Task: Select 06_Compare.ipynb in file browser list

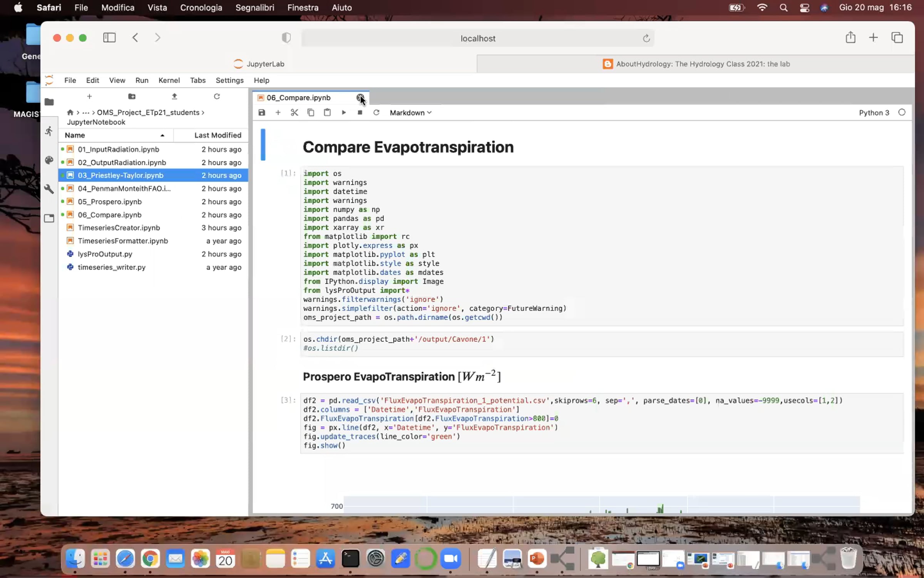Action: click(153, 215)
